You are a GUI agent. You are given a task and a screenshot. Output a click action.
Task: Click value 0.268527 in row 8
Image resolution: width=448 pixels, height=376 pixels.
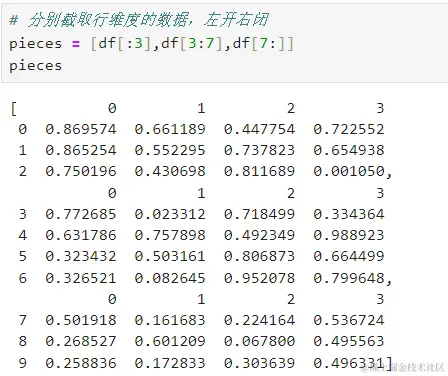(81, 341)
